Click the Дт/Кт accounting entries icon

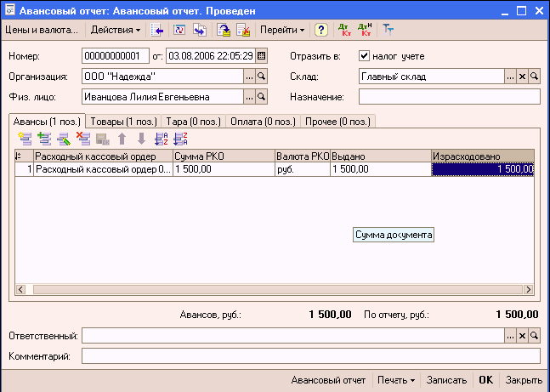point(345,30)
